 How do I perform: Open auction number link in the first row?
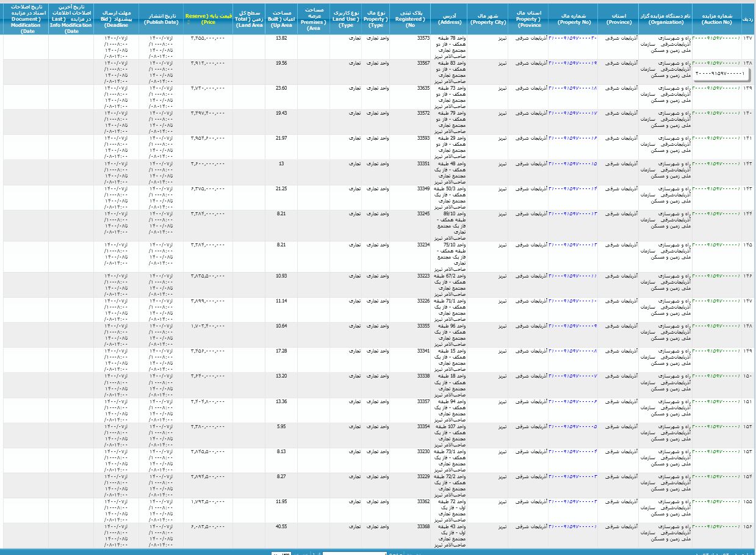pyautogui.click(x=716, y=38)
